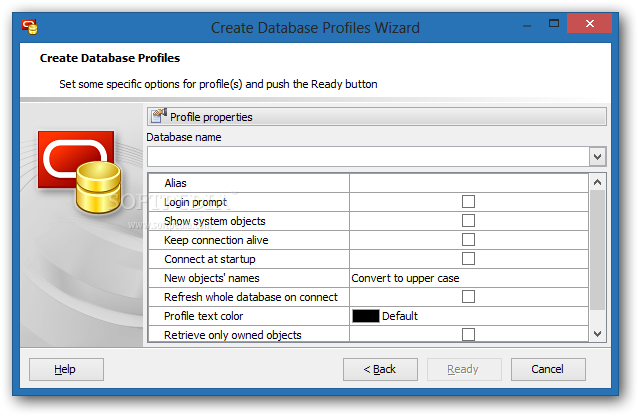Click the black Profile text color swatch

(x=366, y=316)
